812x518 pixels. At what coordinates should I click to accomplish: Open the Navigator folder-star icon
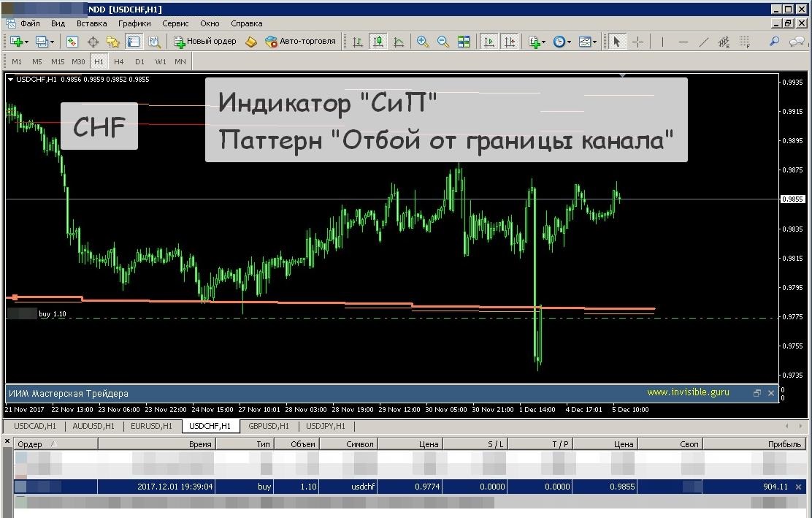pos(113,42)
